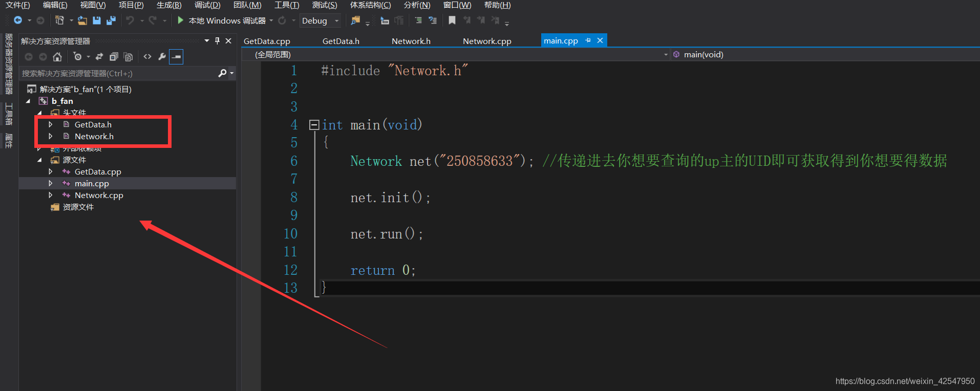
Task: Expand the main.cpp tree node
Action: pyautogui.click(x=50, y=183)
